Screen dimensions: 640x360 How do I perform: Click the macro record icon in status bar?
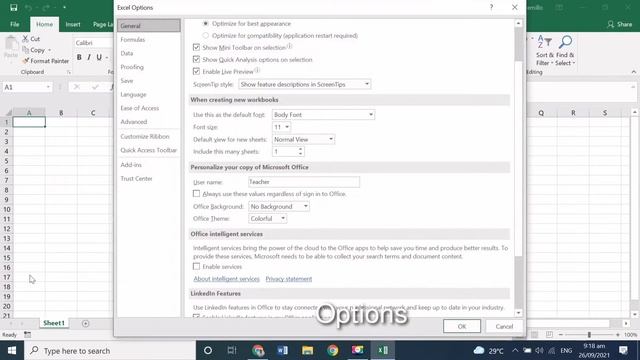(x=27, y=334)
